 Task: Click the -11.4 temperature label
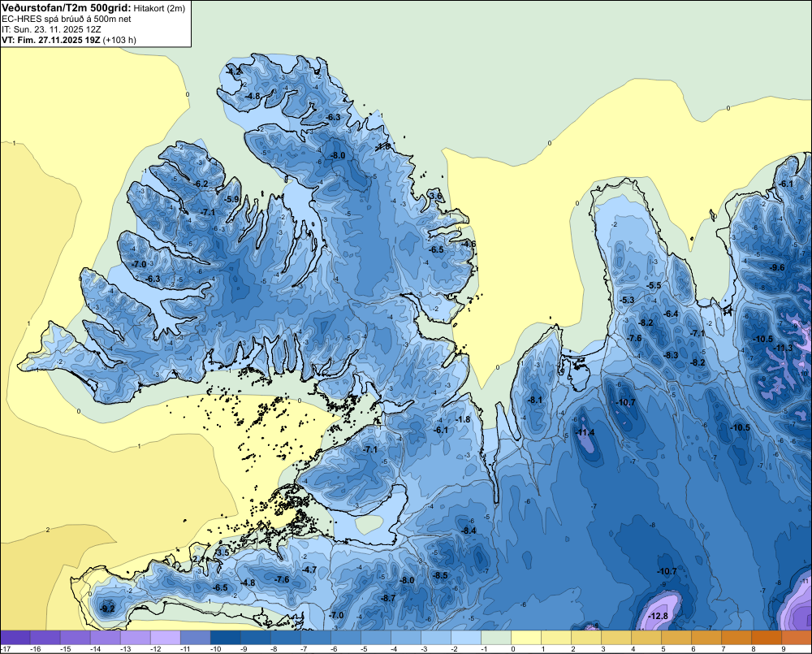[x=585, y=433]
